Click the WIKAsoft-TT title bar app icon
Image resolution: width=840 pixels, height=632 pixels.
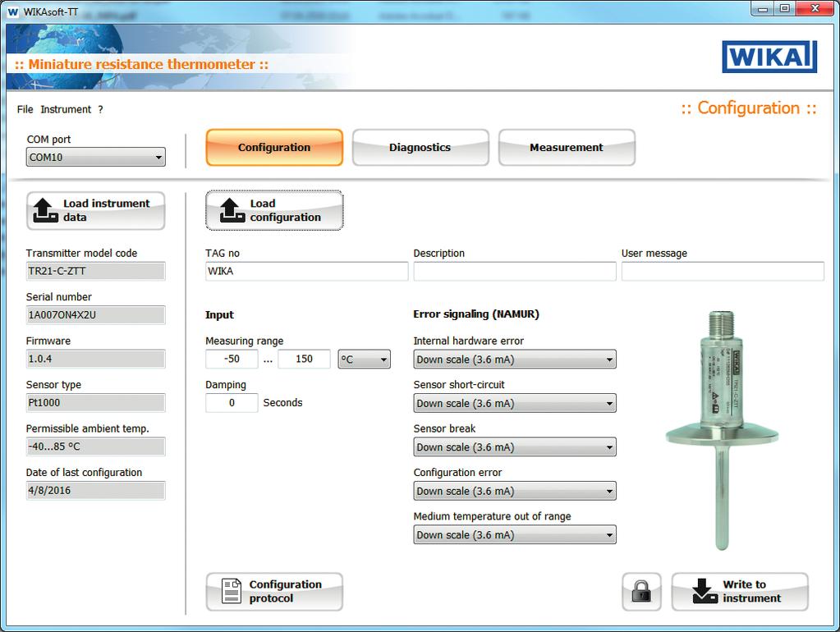tap(13, 11)
